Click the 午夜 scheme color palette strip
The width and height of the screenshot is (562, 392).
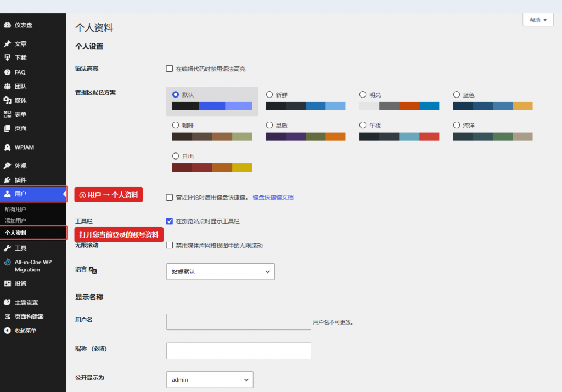pos(400,137)
